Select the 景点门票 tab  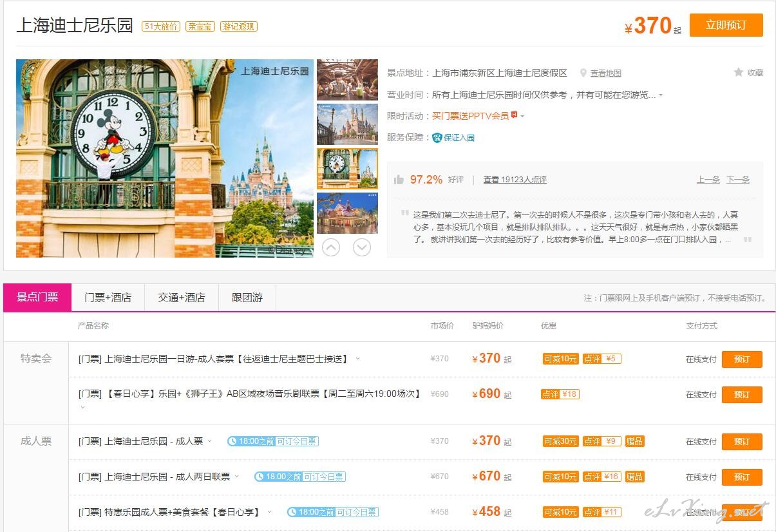coord(37,298)
